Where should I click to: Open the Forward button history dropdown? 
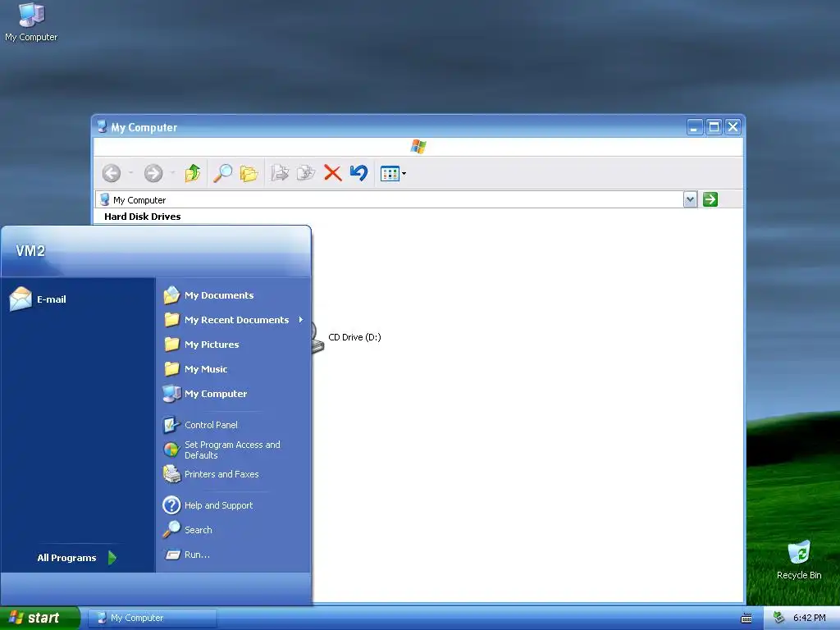(x=172, y=173)
